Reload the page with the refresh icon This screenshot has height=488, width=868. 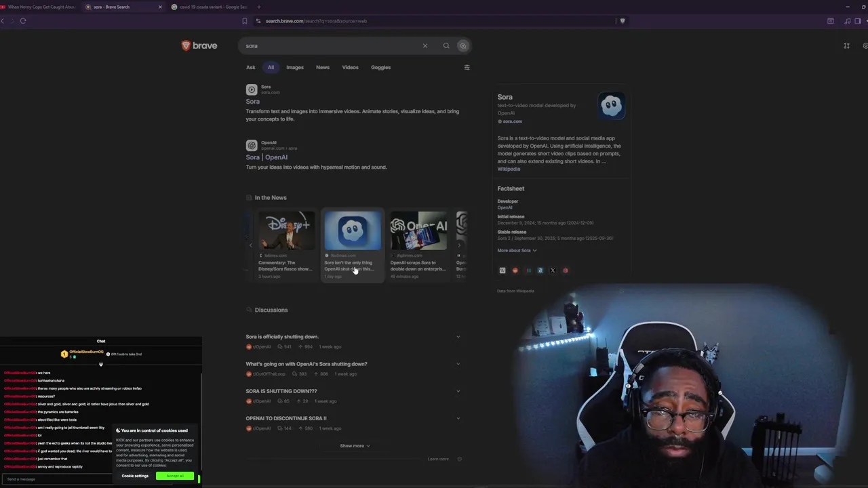coord(23,20)
